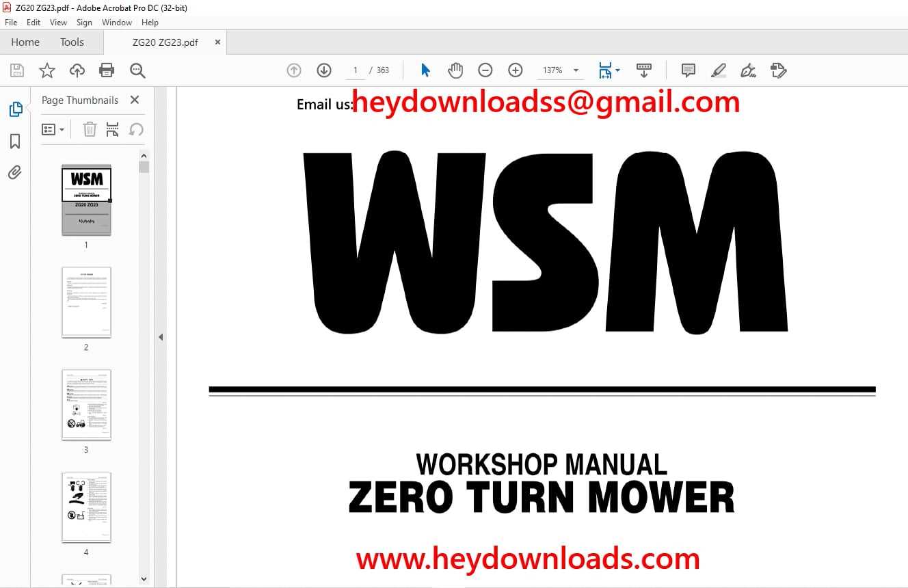Close the Page Thumbnails panel
Image resolution: width=908 pixels, height=588 pixels.
[135, 100]
